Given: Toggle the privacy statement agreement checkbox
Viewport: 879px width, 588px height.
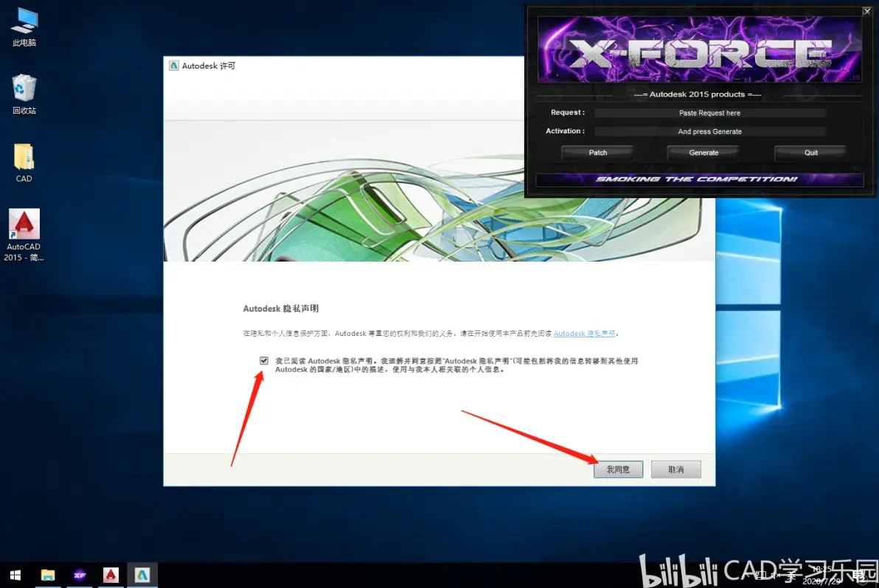Looking at the screenshot, I should pyautogui.click(x=264, y=360).
